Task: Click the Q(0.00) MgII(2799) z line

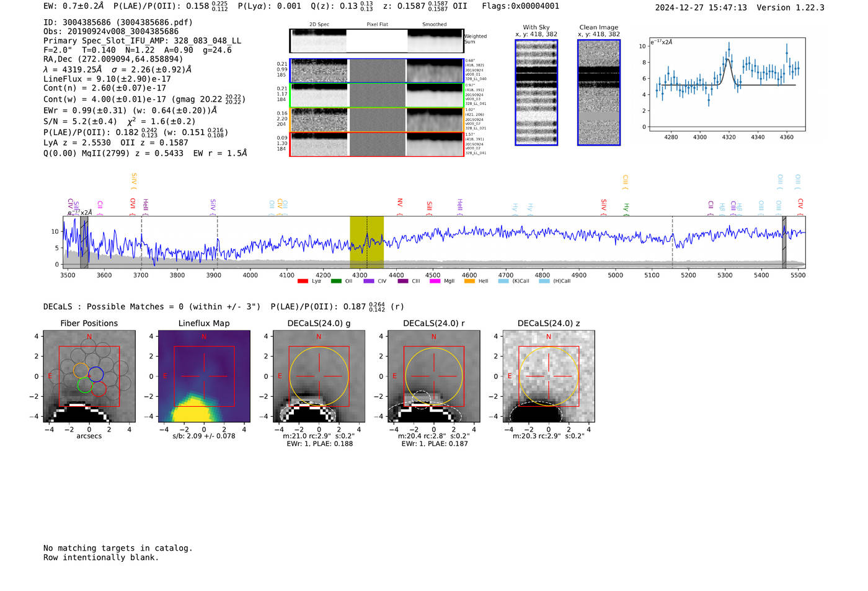Action: click(x=145, y=153)
